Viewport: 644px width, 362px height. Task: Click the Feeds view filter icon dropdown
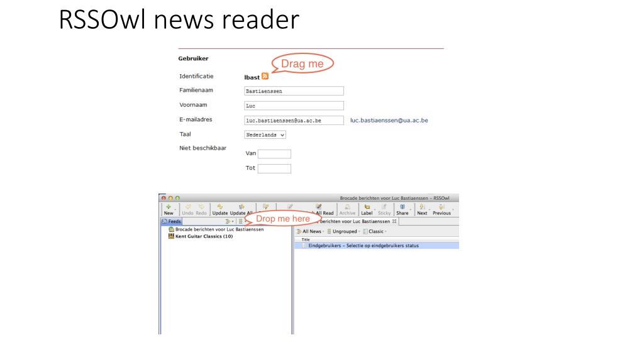click(230, 221)
